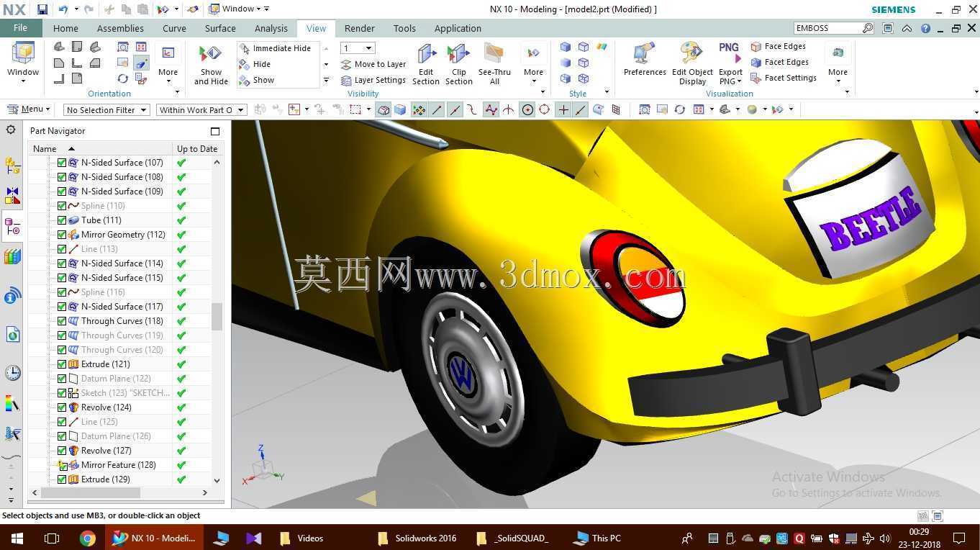This screenshot has width=980, height=550.
Task: Toggle Through Curves (118) checkbox
Action: coord(62,321)
